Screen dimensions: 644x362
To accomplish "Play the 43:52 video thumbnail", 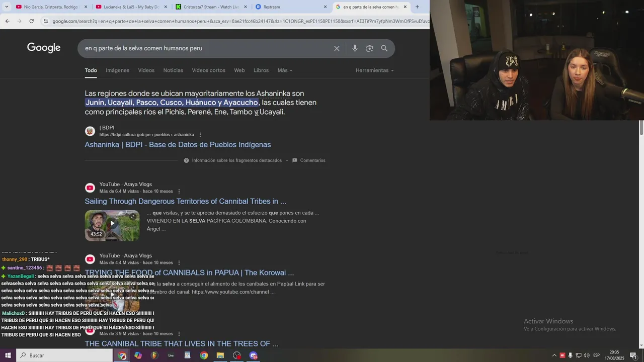I will pos(112,225).
